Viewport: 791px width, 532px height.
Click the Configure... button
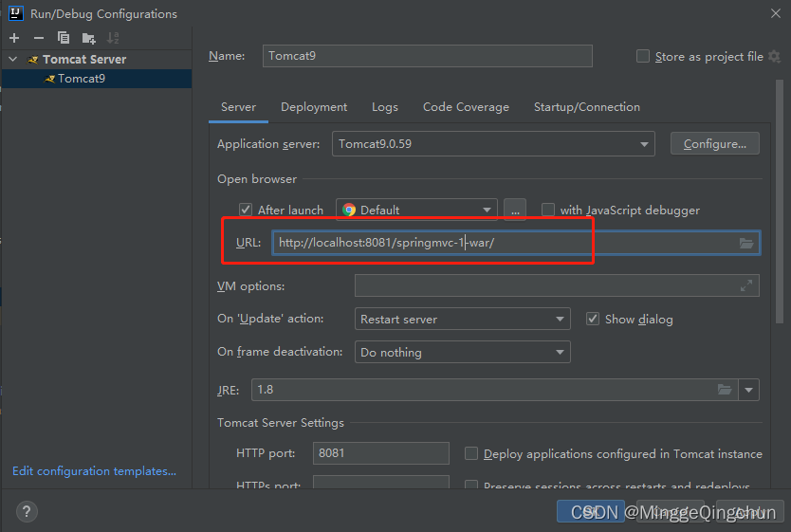(715, 144)
